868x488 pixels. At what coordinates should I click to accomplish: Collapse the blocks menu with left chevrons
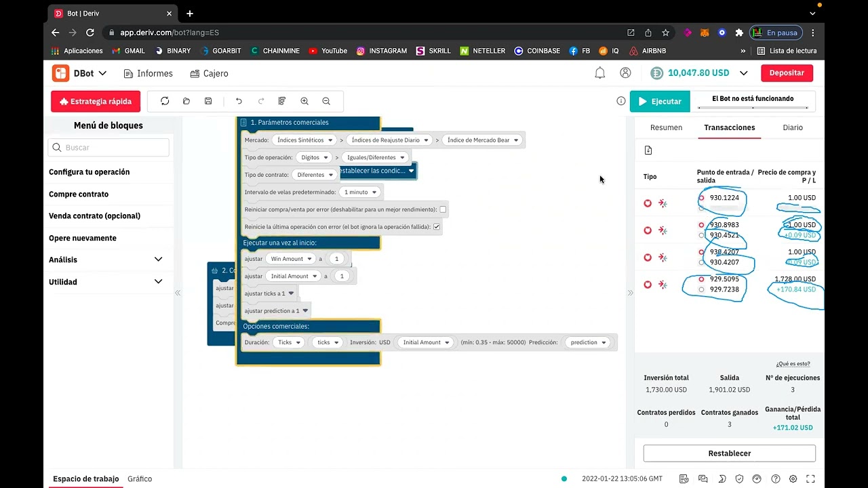click(x=178, y=293)
